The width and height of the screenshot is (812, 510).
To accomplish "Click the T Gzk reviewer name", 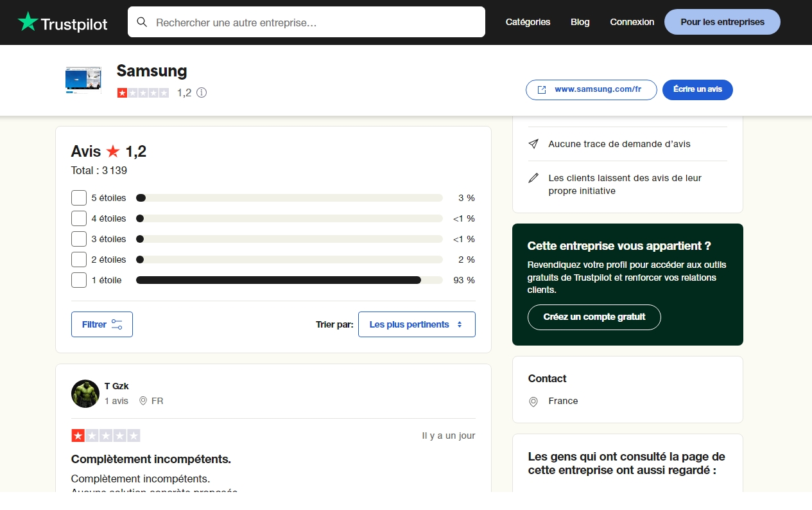I will 117,386.
